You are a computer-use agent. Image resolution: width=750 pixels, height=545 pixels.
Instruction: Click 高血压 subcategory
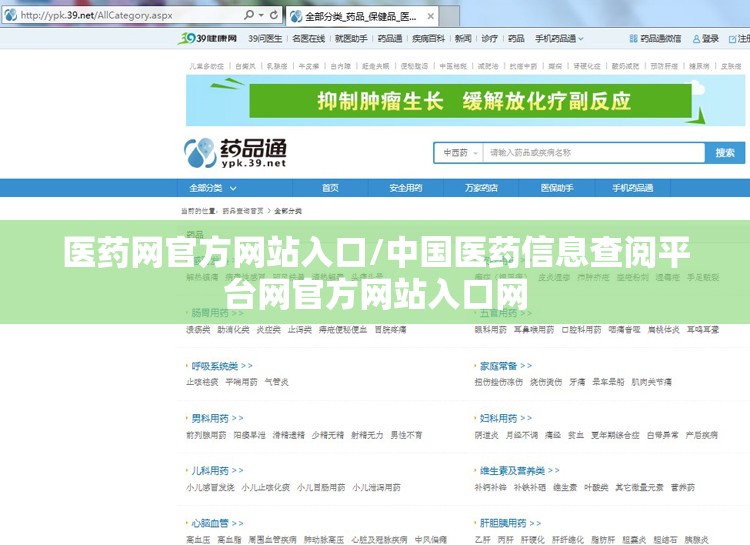198,540
